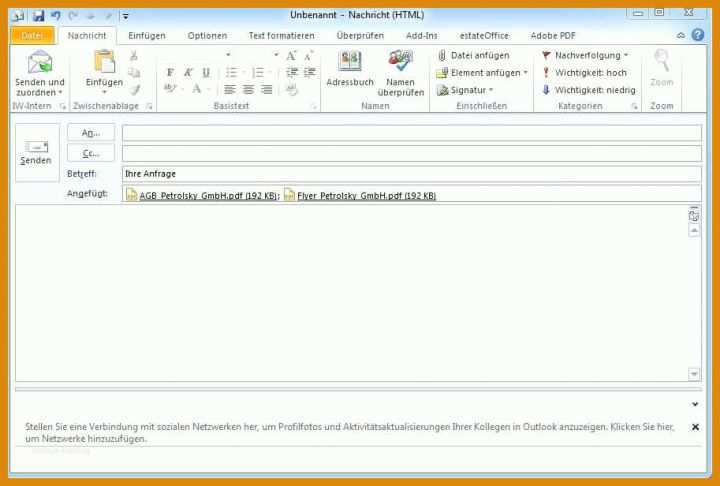Screen dimensions: 720x486
Task: Set Wichtigkeit: niedrig
Action: pyautogui.click(x=589, y=90)
